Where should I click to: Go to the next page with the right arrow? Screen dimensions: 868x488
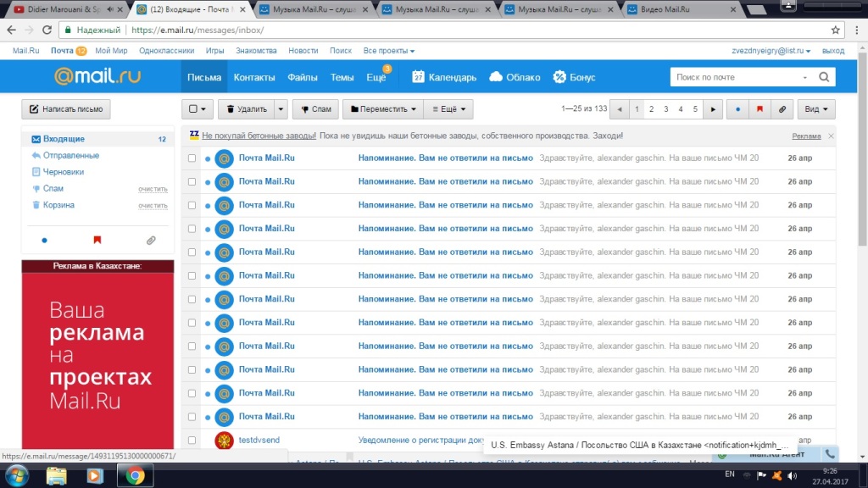coord(713,109)
